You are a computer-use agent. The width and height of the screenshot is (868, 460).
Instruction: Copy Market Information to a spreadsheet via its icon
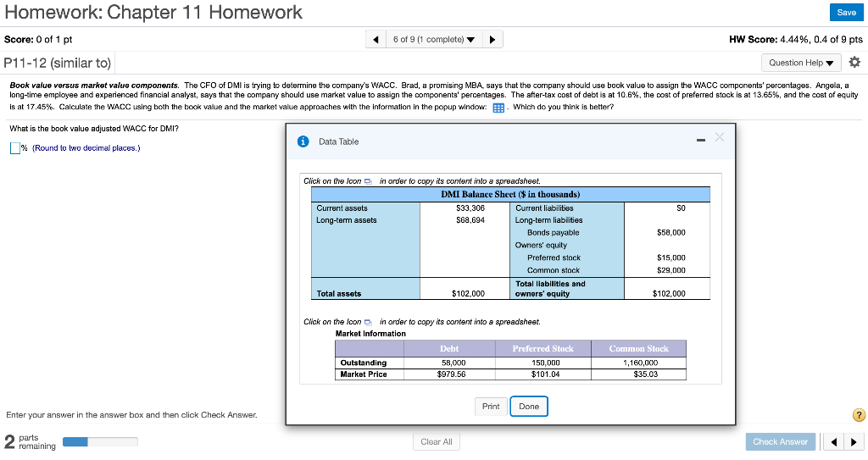pos(368,322)
